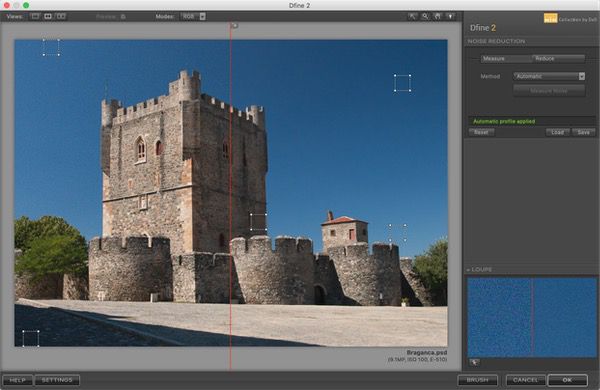Click the Save profile button
This screenshot has width=600, height=390.
point(584,132)
